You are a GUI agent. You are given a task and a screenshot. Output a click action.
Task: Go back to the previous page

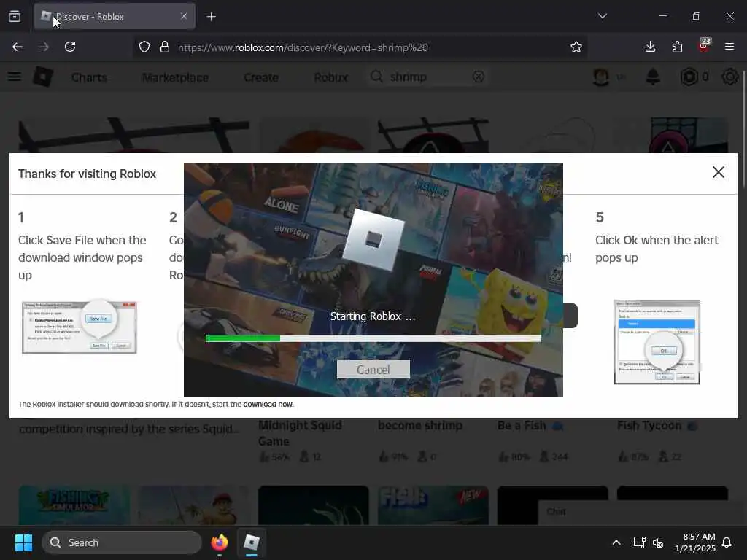18,47
